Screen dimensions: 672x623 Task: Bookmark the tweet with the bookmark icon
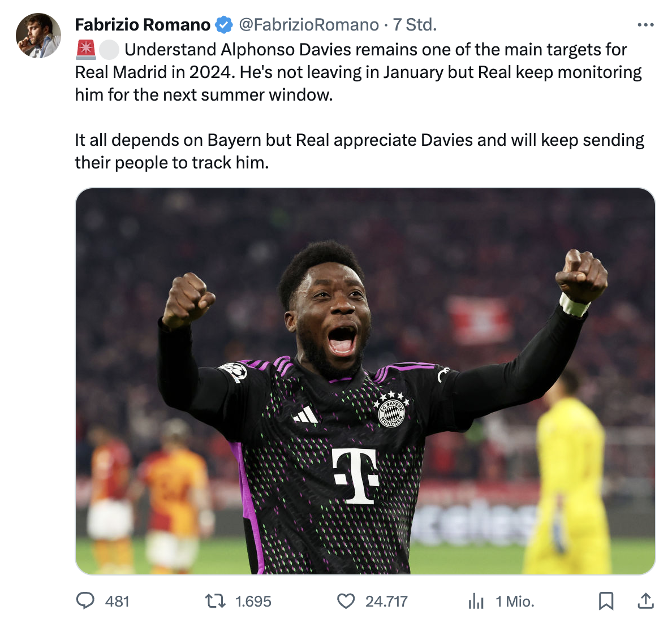(606, 601)
